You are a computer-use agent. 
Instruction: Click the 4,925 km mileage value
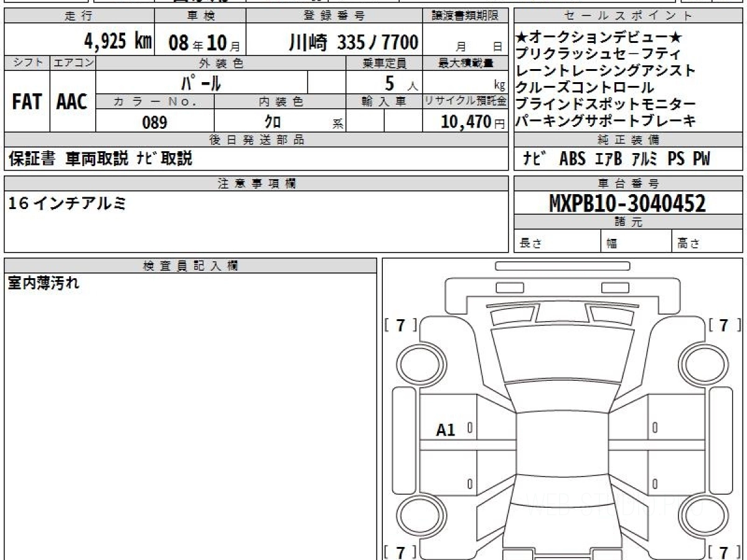pos(118,42)
